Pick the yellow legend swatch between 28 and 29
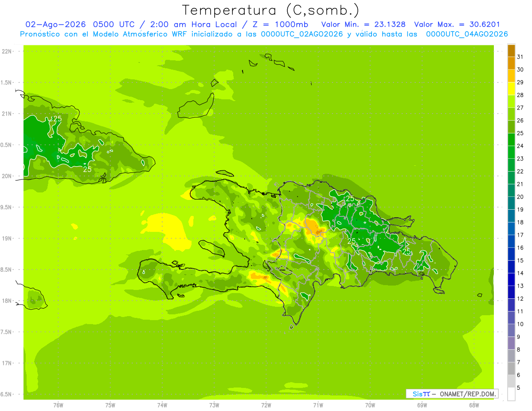 (511, 89)
